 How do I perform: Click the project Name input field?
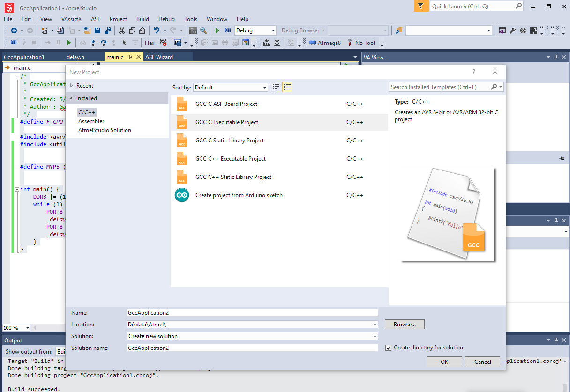tap(252, 313)
